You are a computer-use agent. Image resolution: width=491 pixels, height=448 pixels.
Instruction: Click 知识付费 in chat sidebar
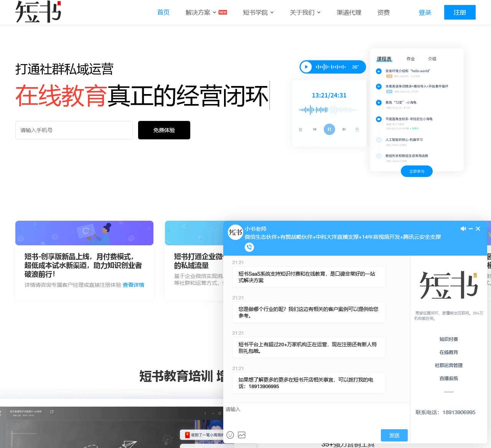click(x=449, y=339)
